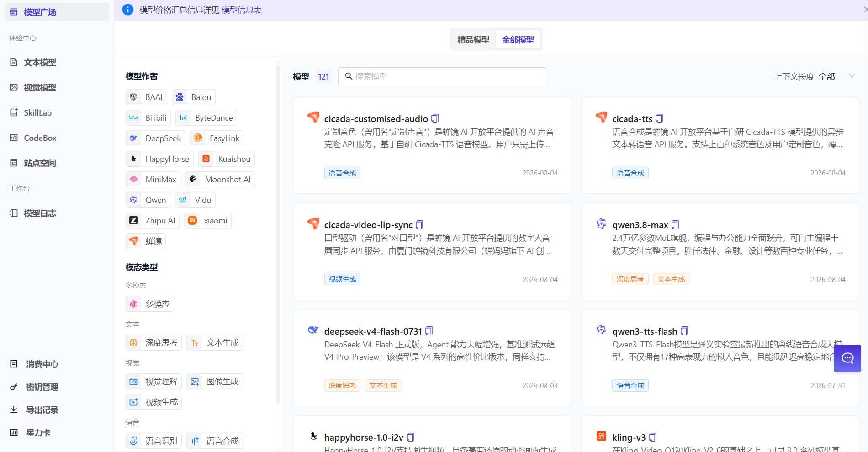The image size is (868, 452).
Task: Copy the qwen3.8-max model name
Action: pyautogui.click(x=675, y=225)
